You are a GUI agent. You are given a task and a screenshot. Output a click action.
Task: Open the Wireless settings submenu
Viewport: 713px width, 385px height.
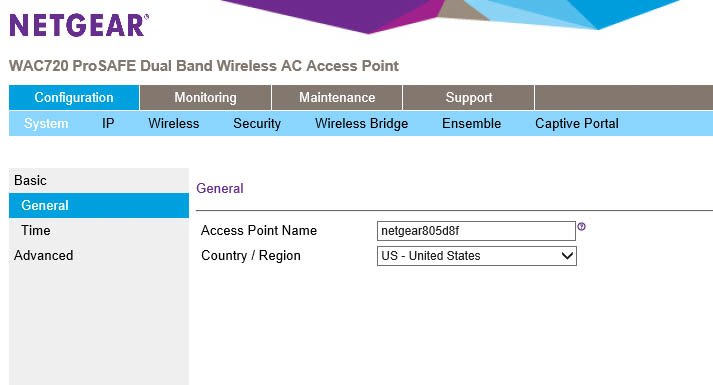pyautogui.click(x=174, y=124)
